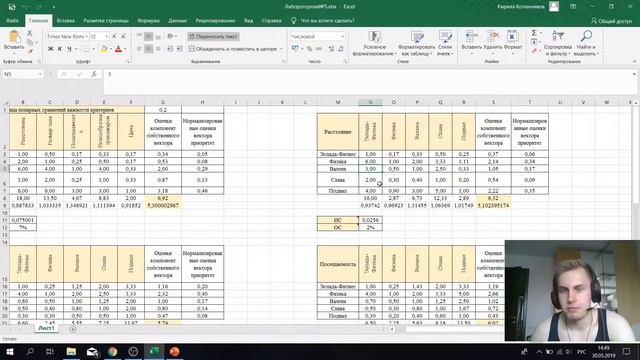Open Найти и выделить magnifier
The height and width of the screenshot is (360, 640).
pos(586,43)
